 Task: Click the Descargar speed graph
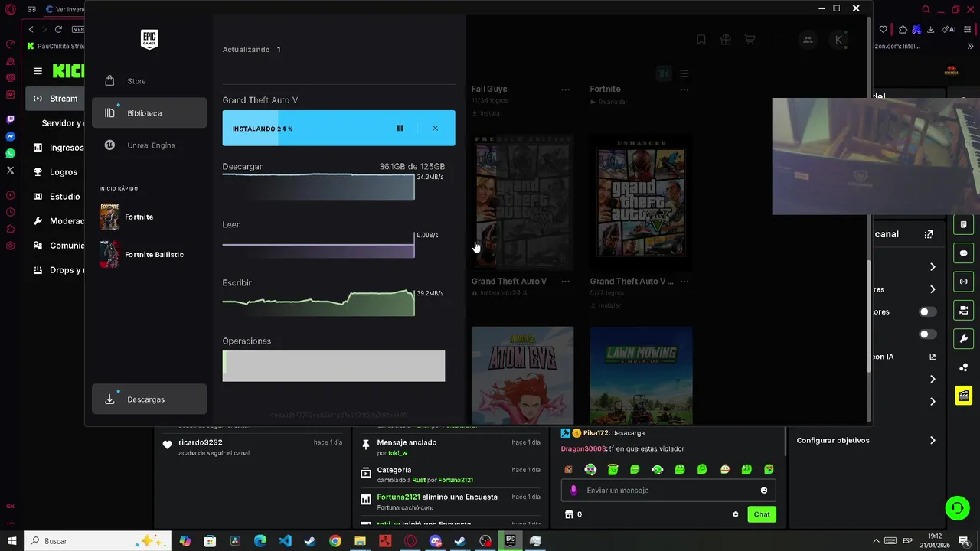[318, 187]
